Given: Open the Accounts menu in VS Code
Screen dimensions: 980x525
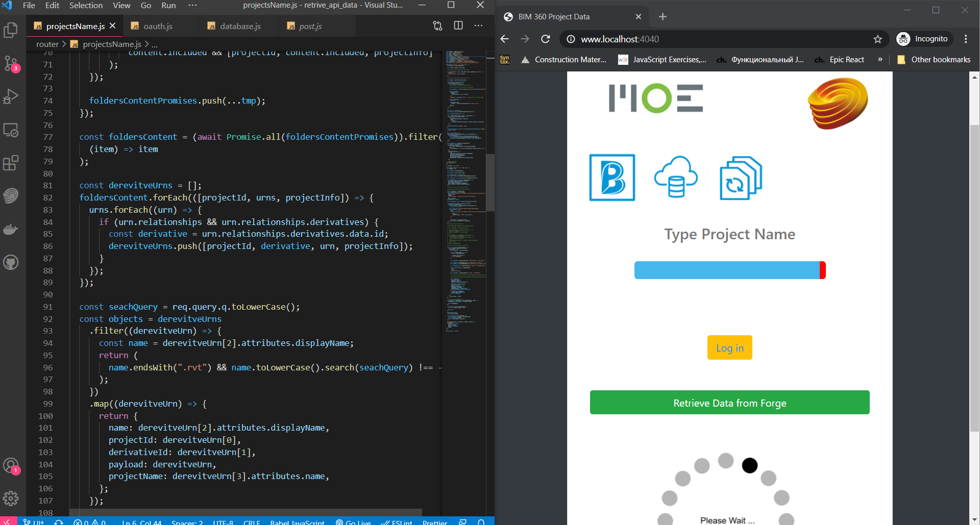Looking at the screenshot, I should point(11,465).
